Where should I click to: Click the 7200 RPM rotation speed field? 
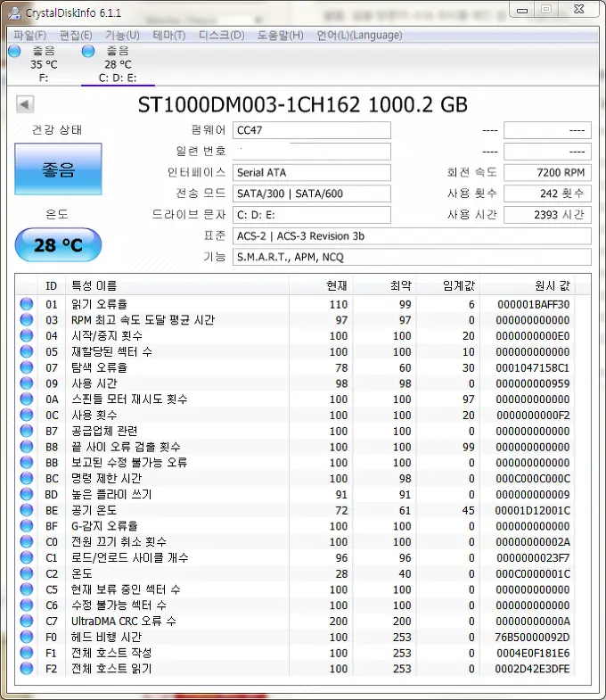click(547, 172)
